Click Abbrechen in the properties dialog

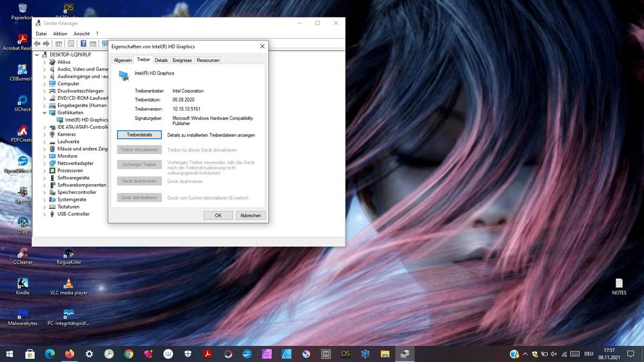pyautogui.click(x=251, y=216)
